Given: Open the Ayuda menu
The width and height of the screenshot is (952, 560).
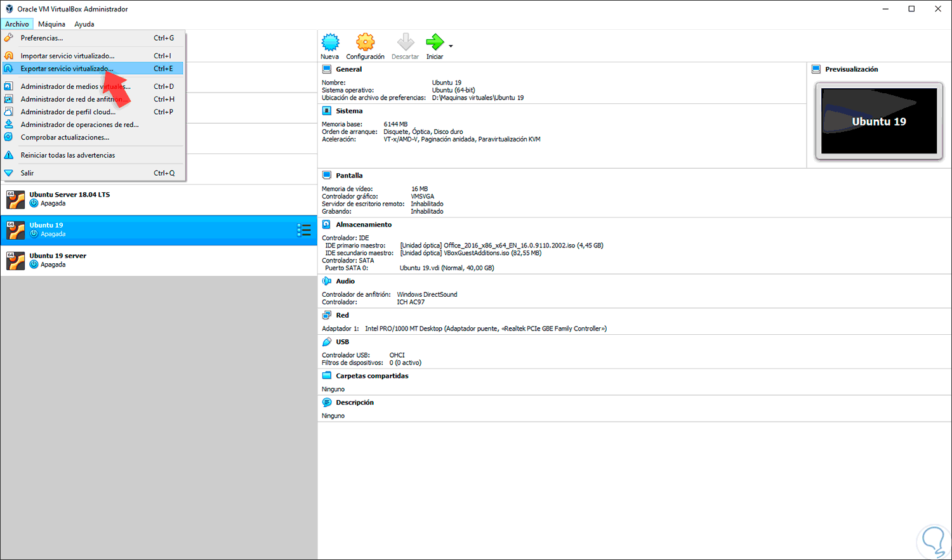Looking at the screenshot, I should (x=84, y=24).
